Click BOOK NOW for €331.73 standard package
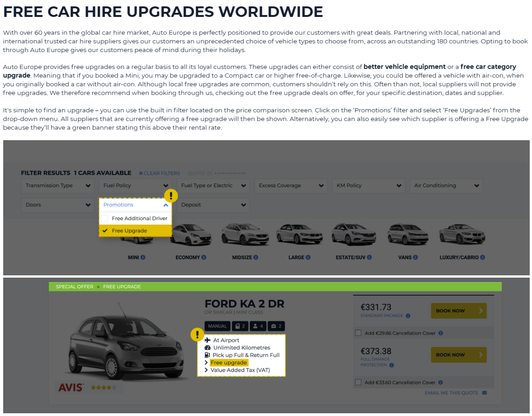532x416 pixels. [x=458, y=311]
